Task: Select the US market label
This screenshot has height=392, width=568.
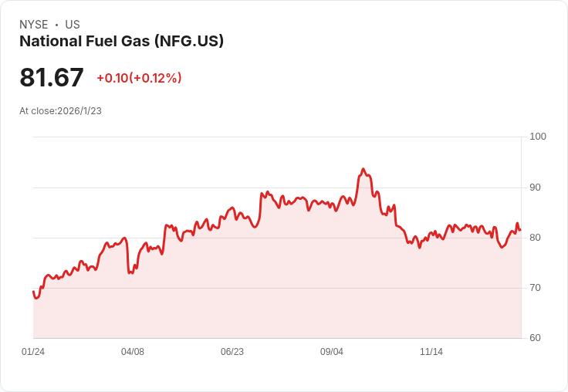Action: pyautogui.click(x=73, y=25)
